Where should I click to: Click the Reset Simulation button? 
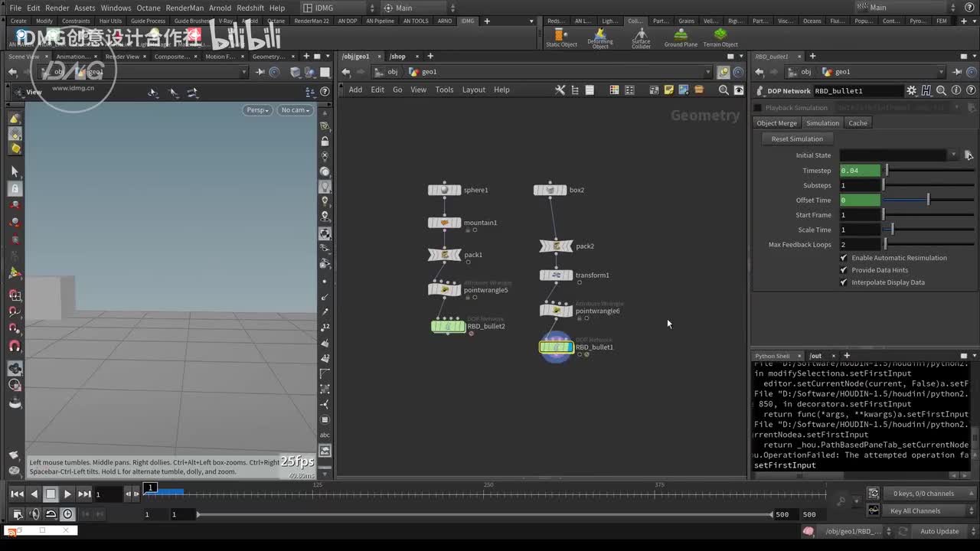(796, 139)
